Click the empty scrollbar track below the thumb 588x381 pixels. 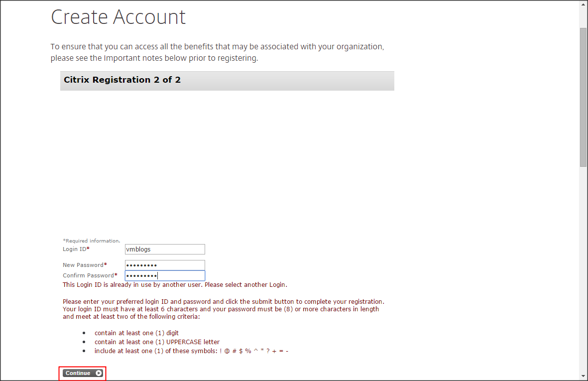point(583,269)
